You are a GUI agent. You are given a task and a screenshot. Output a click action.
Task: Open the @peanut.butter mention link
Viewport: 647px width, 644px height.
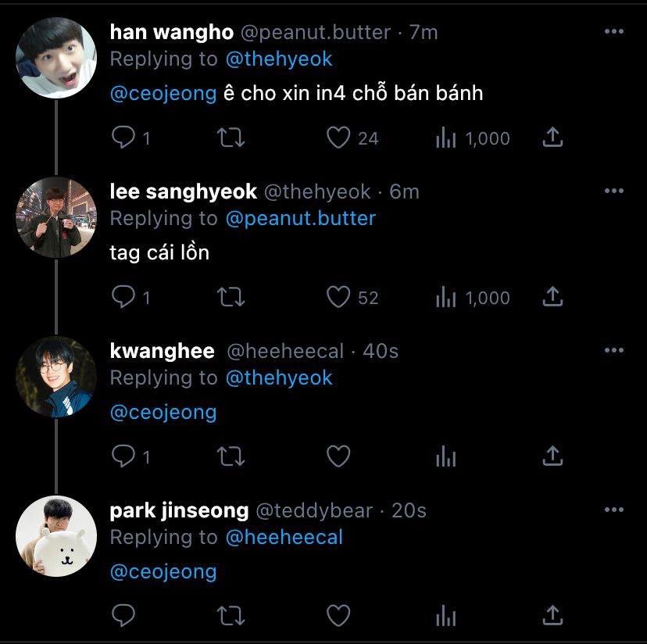pyautogui.click(x=300, y=218)
